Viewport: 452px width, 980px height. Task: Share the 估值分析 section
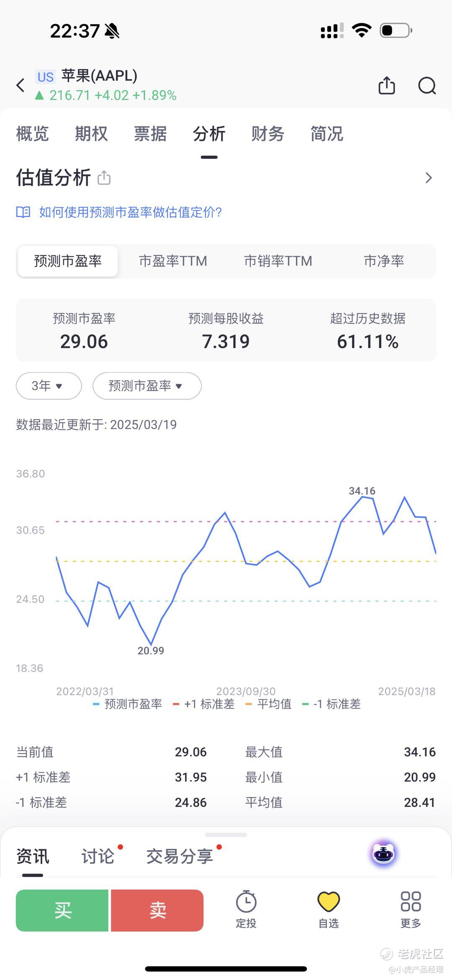tap(104, 178)
